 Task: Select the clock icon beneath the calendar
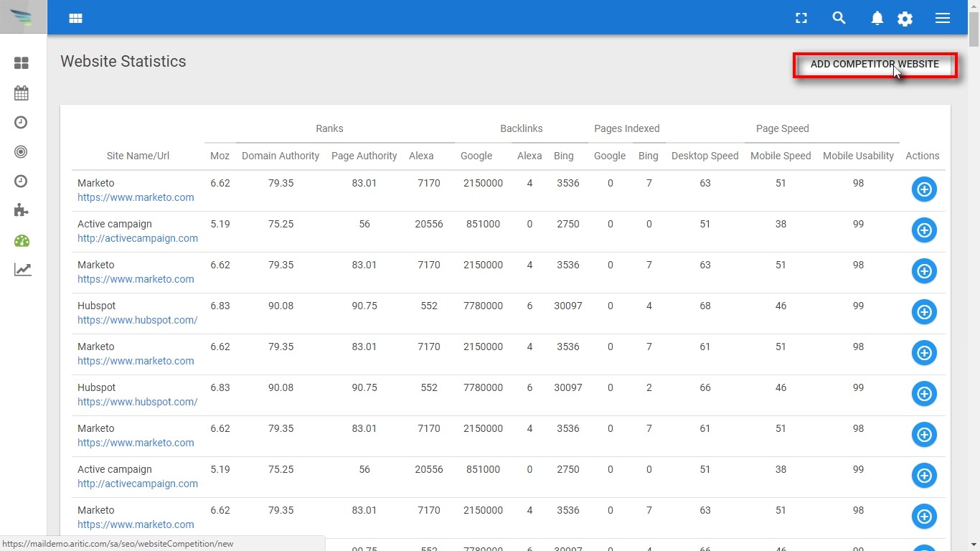[21, 123]
